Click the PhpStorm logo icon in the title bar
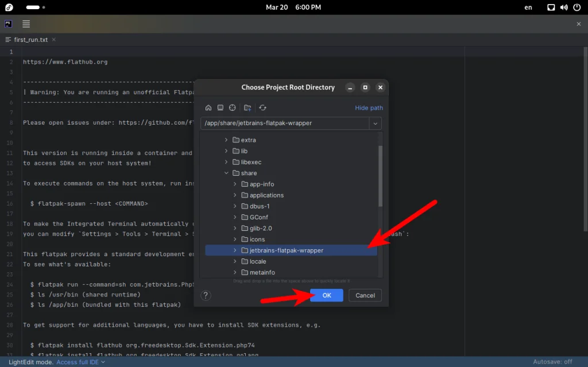 click(x=7, y=24)
